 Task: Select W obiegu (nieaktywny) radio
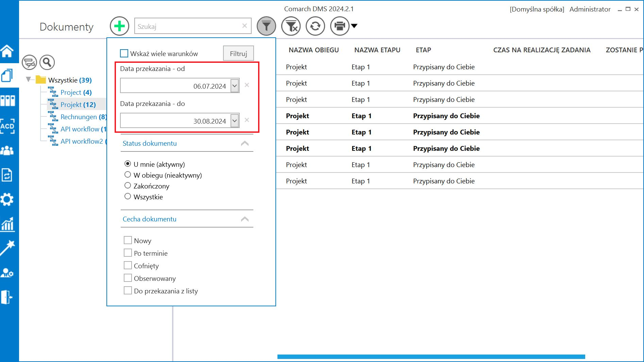(128, 175)
